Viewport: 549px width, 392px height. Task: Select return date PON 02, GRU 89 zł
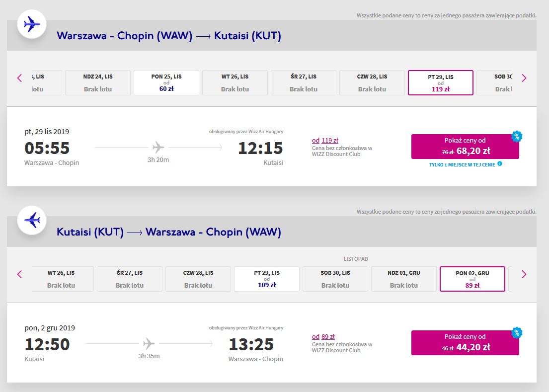(472, 279)
